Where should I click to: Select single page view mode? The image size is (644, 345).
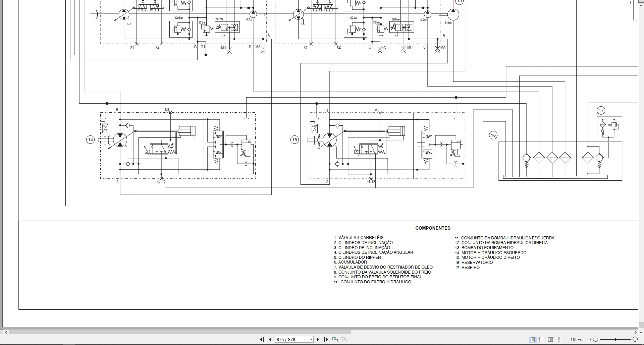tap(533, 340)
